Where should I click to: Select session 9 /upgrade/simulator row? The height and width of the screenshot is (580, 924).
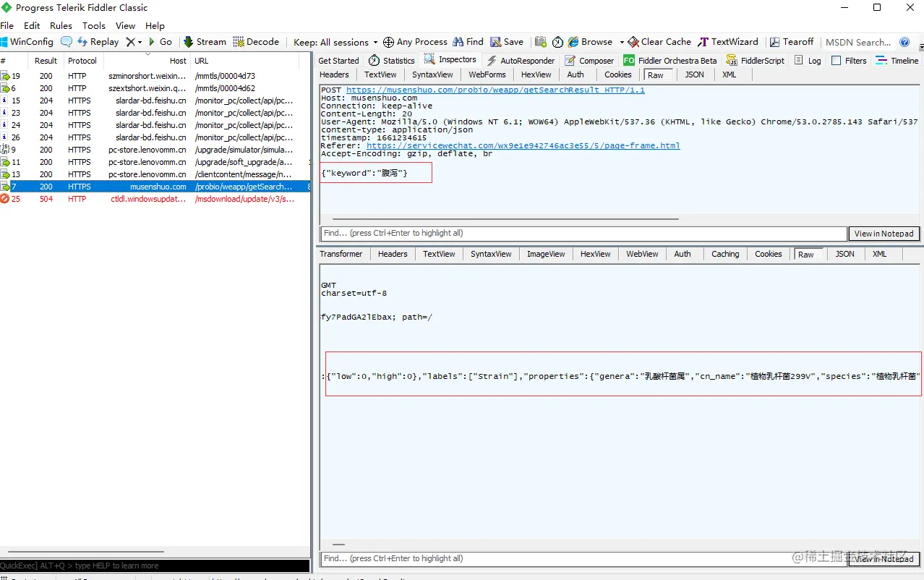[155, 150]
